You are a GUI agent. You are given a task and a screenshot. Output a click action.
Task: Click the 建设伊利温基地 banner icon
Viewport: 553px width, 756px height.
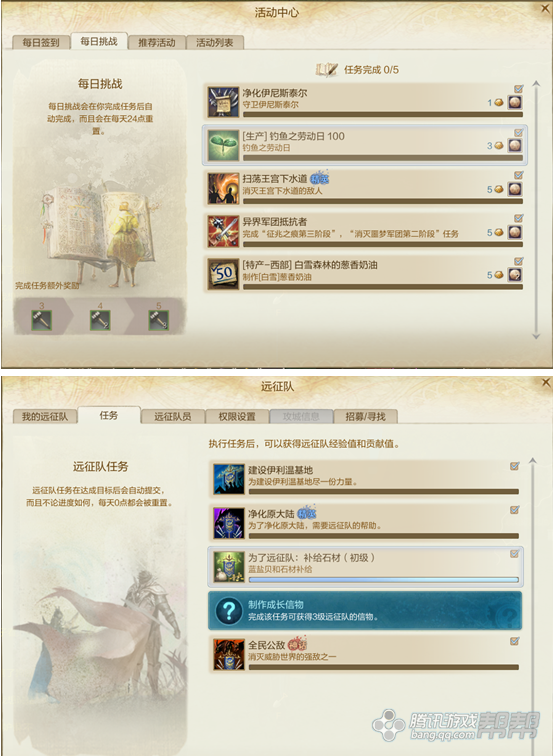tap(229, 479)
